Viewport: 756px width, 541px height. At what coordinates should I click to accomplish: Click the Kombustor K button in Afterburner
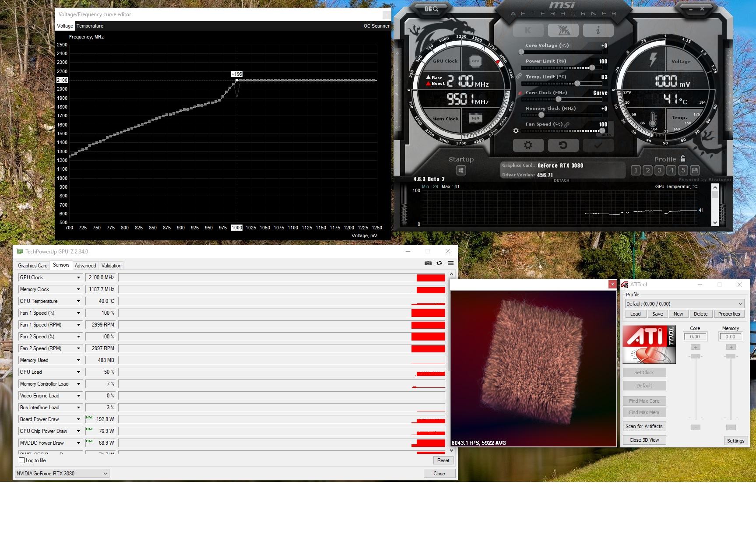point(528,30)
